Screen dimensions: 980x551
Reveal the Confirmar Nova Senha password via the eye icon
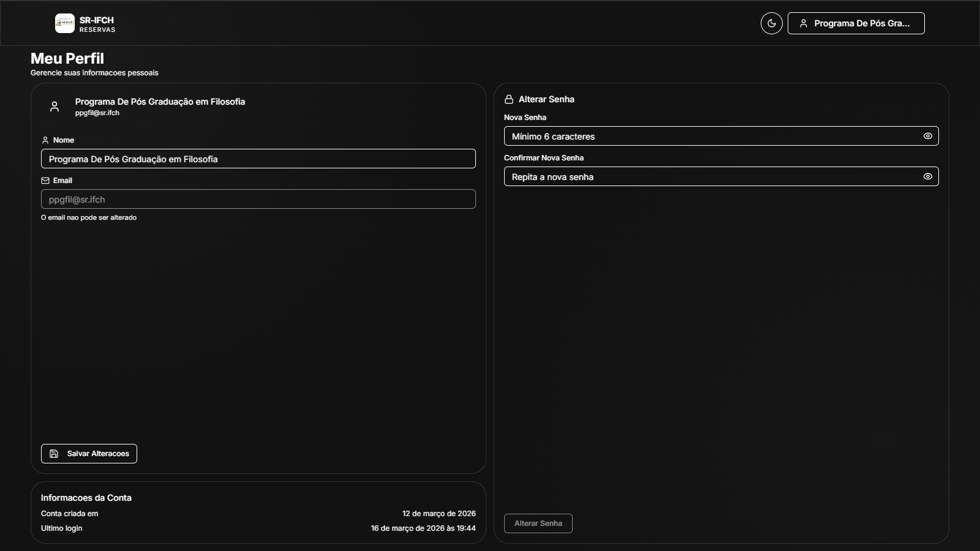[x=927, y=176]
